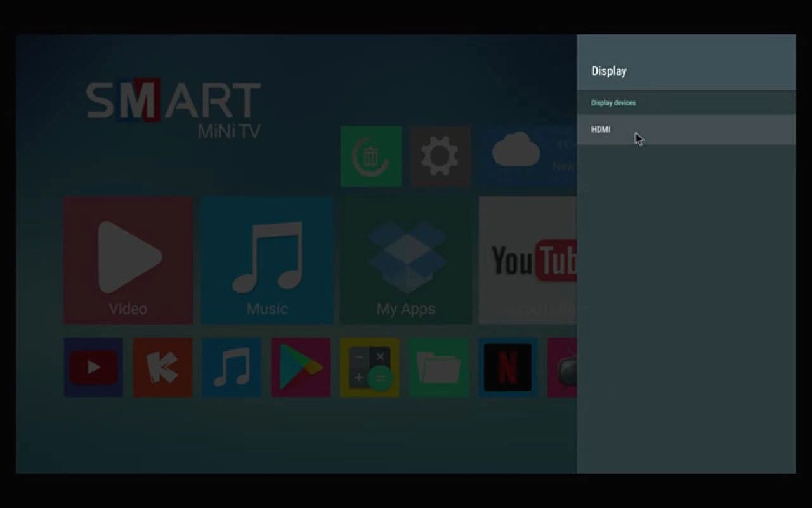Click the Display panel title
This screenshot has height=508, width=812.
tap(608, 70)
